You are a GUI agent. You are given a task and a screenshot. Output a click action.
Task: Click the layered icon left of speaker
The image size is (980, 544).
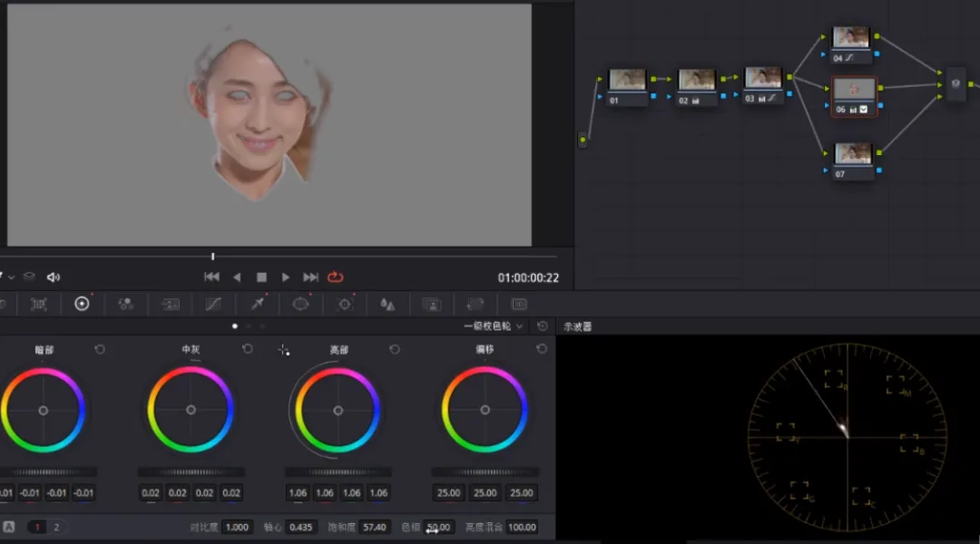pos(29,277)
